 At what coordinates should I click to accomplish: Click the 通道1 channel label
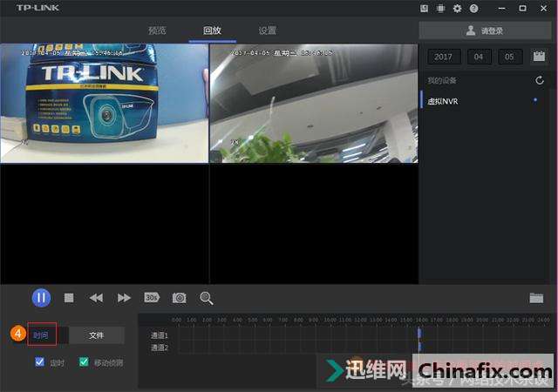click(159, 335)
